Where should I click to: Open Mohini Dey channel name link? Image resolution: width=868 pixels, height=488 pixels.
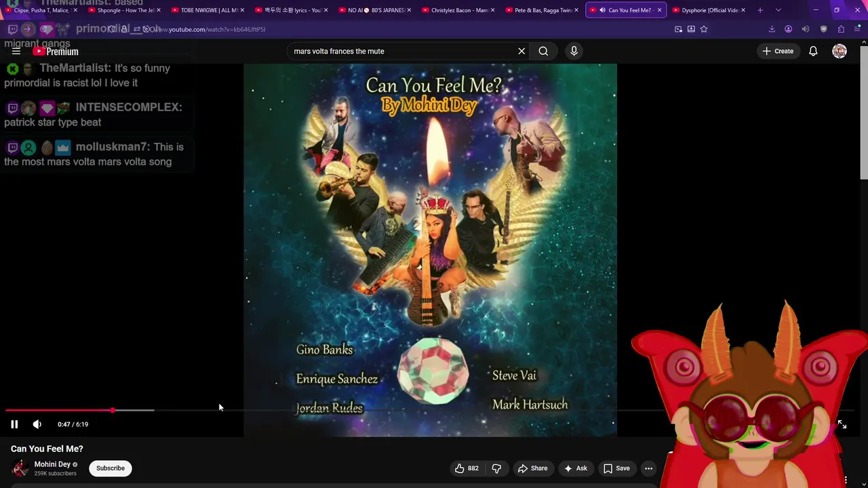coord(52,464)
